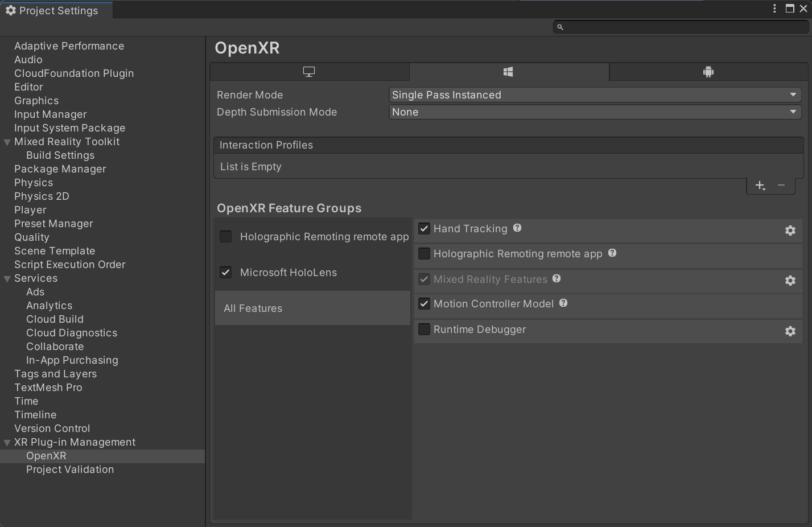Show Hand Tracking help icon
Image resolution: width=812 pixels, height=527 pixels.
pos(517,228)
